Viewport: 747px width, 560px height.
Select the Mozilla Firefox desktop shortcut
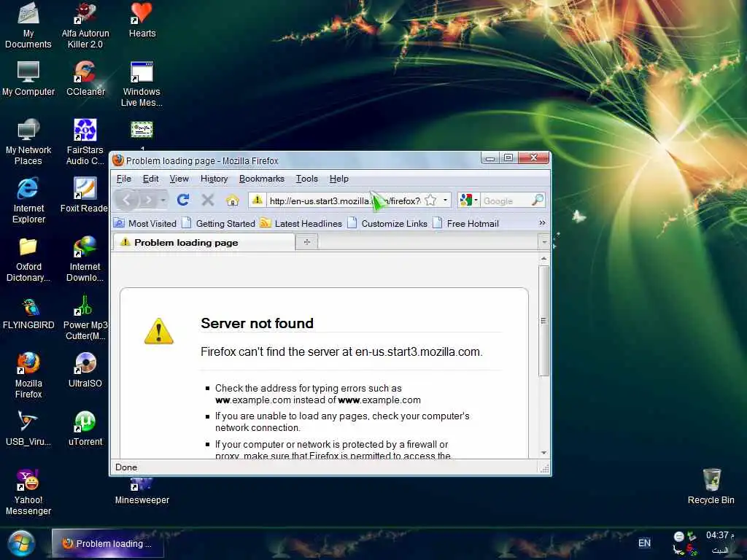(28, 376)
